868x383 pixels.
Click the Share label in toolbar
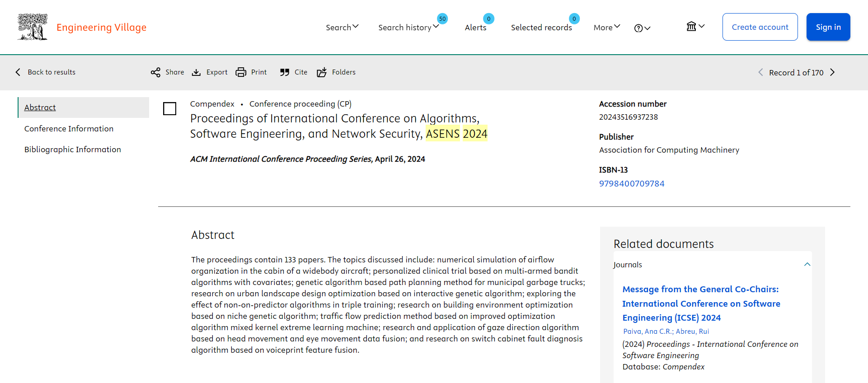coord(174,72)
